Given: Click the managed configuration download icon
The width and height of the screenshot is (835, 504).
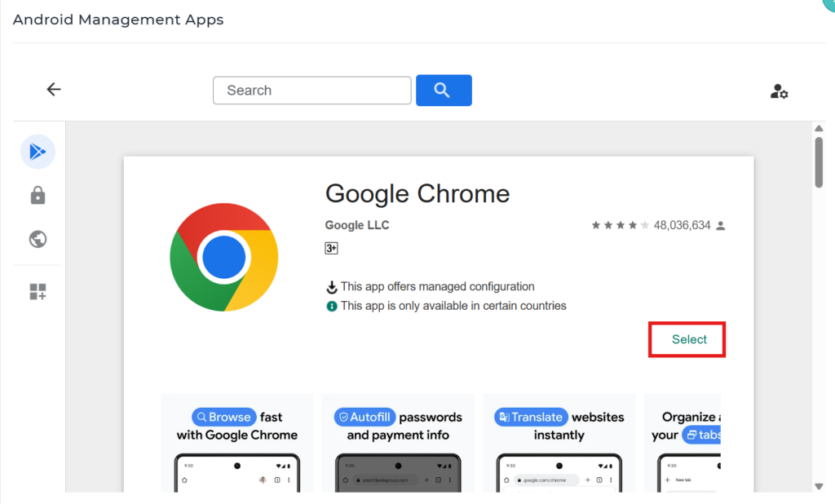Looking at the screenshot, I should 332,287.
